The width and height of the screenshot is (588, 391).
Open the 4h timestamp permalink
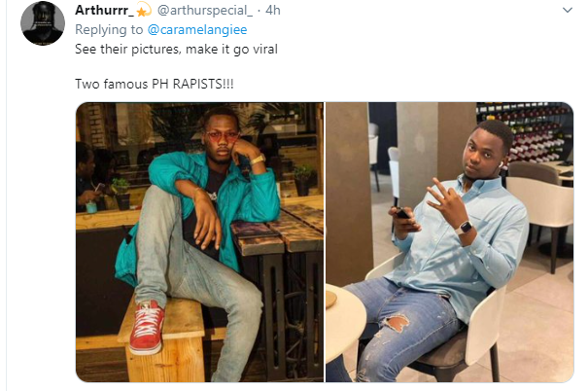[273, 12]
